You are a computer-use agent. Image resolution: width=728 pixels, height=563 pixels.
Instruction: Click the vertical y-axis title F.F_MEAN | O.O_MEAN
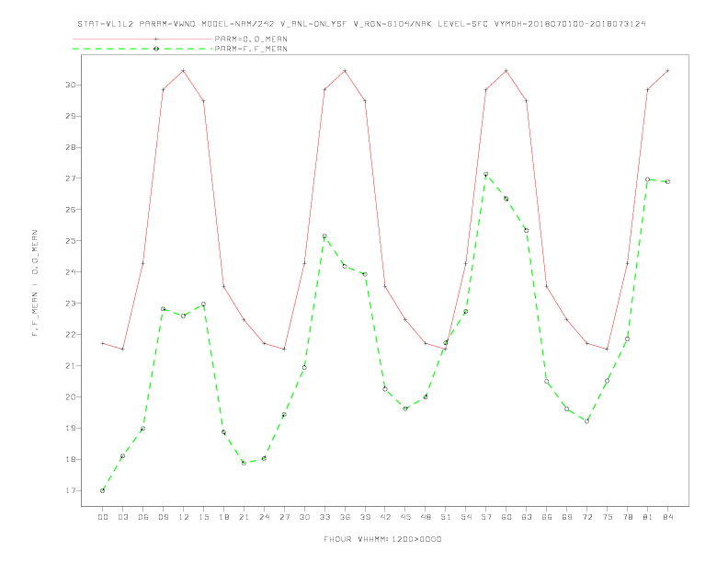pyautogui.click(x=35, y=283)
